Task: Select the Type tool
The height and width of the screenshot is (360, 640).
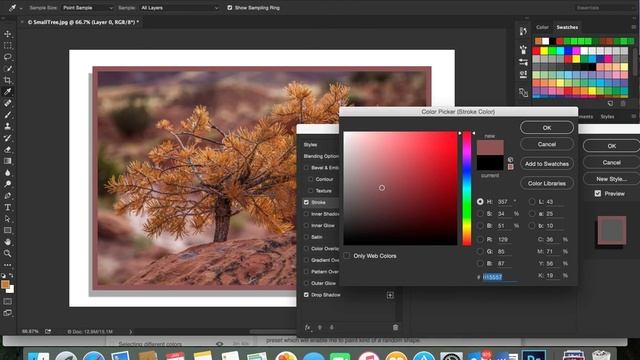Action: pos(7,207)
